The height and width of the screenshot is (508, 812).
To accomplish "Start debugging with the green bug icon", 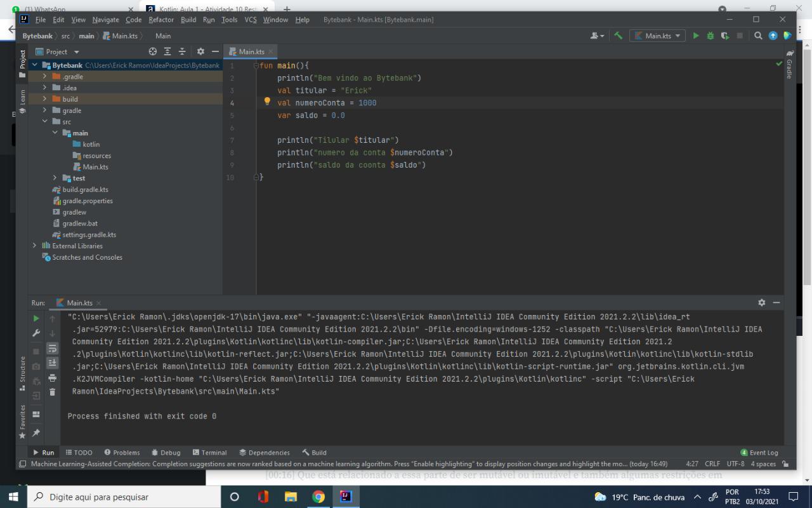I will click(710, 36).
